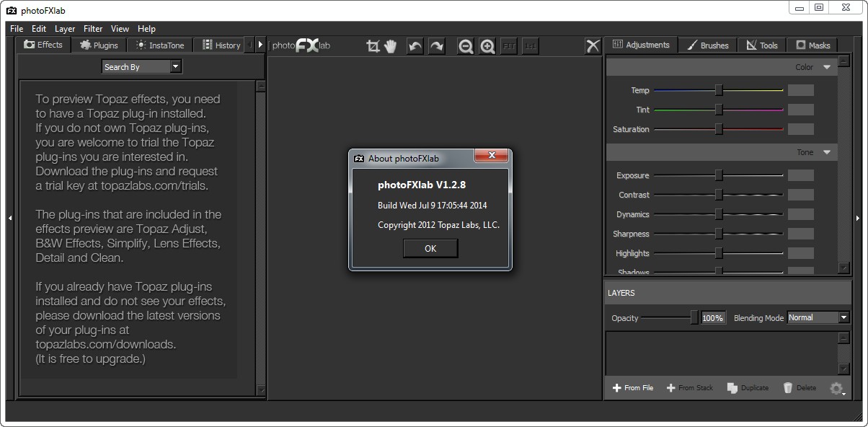
Task: Click the Opacity slider handle
Action: (694, 317)
